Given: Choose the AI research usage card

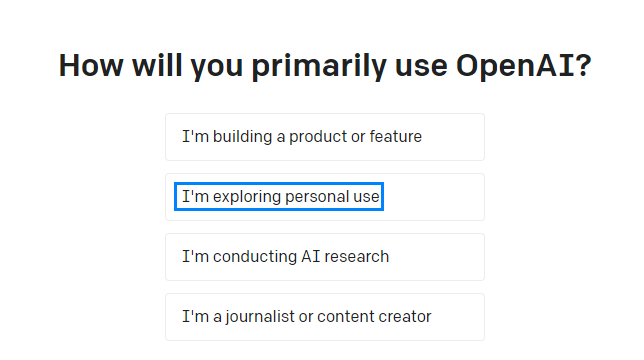Looking at the screenshot, I should (x=325, y=257).
